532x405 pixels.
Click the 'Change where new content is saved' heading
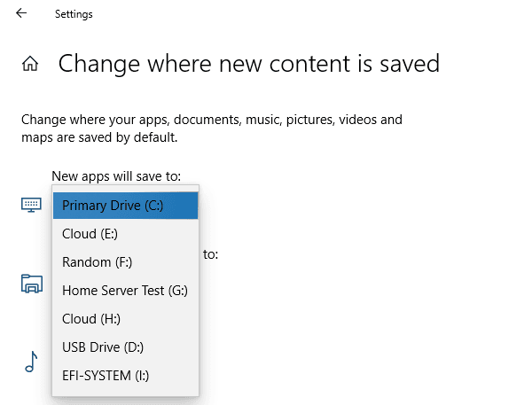click(x=249, y=64)
